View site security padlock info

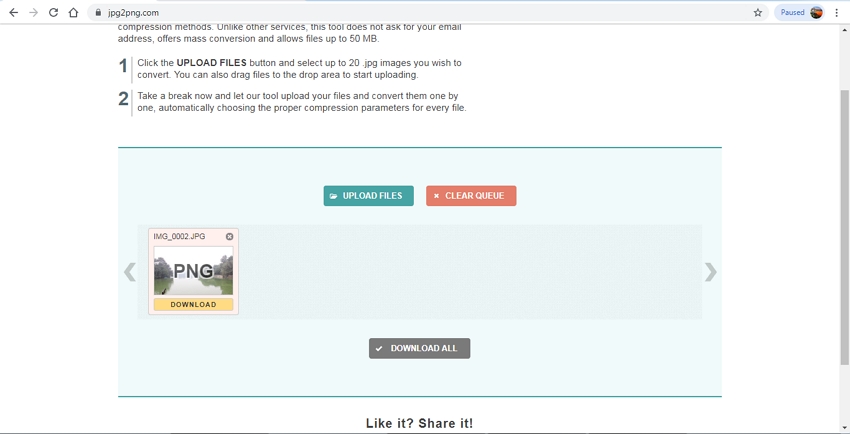tap(98, 13)
